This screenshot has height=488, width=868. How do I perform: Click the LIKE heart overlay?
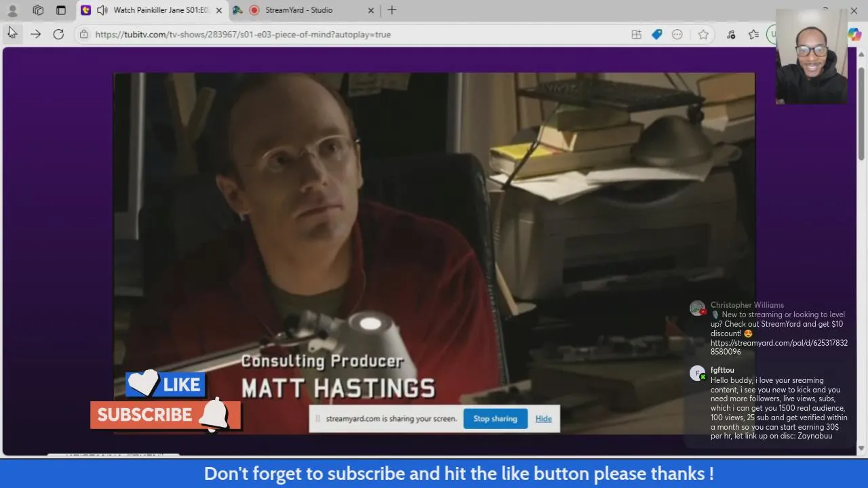pyautogui.click(x=165, y=384)
